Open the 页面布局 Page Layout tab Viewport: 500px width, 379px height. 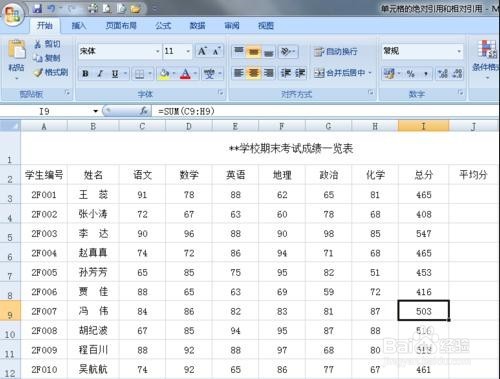(121, 26)
